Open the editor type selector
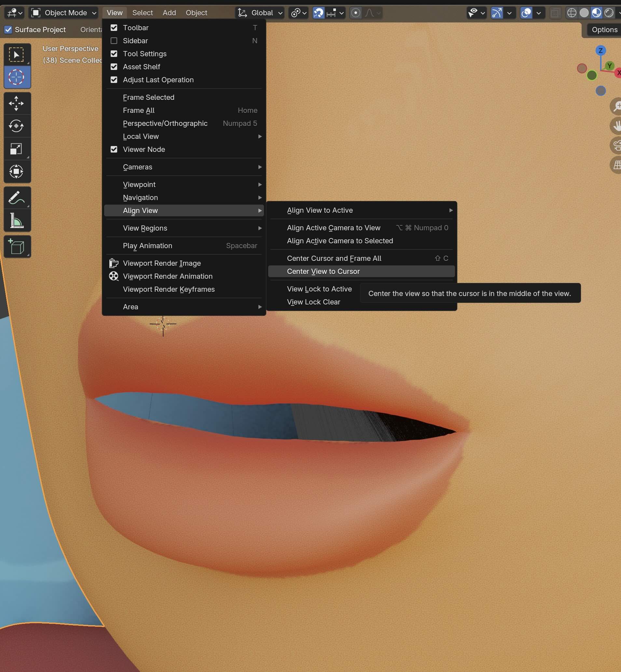Viewport: 621px width, 672px height. [14, 13]
